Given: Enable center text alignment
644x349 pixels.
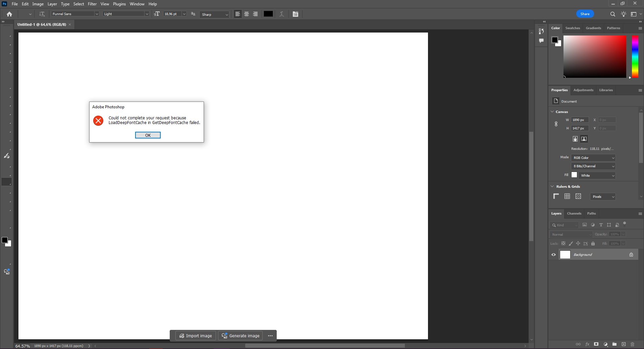Looking at the screenshot, I should coord(247,14).
